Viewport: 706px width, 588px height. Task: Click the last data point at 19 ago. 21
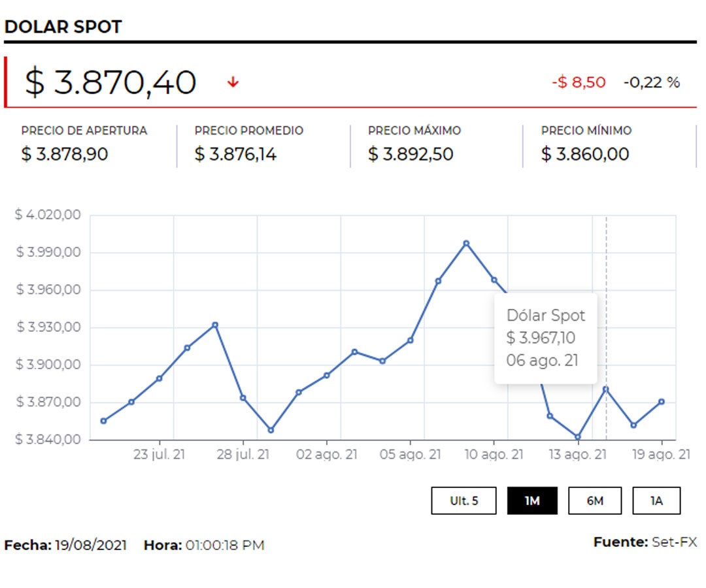coord(662,402)
